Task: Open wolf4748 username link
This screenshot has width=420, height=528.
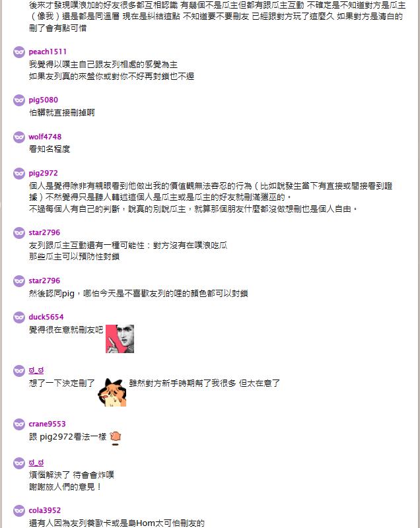Action: (45, 137)
